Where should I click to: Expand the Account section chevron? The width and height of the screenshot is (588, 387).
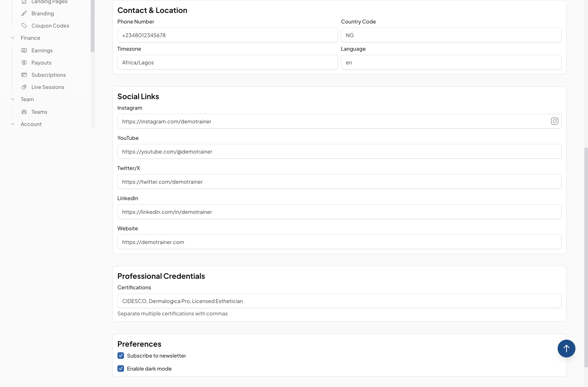pyautogui.click(x=13, y=124)
